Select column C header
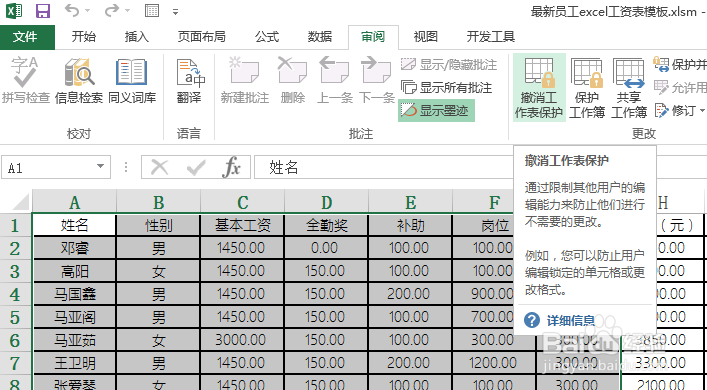The width and height of the screenshot is (707, 390). point(243,202)
